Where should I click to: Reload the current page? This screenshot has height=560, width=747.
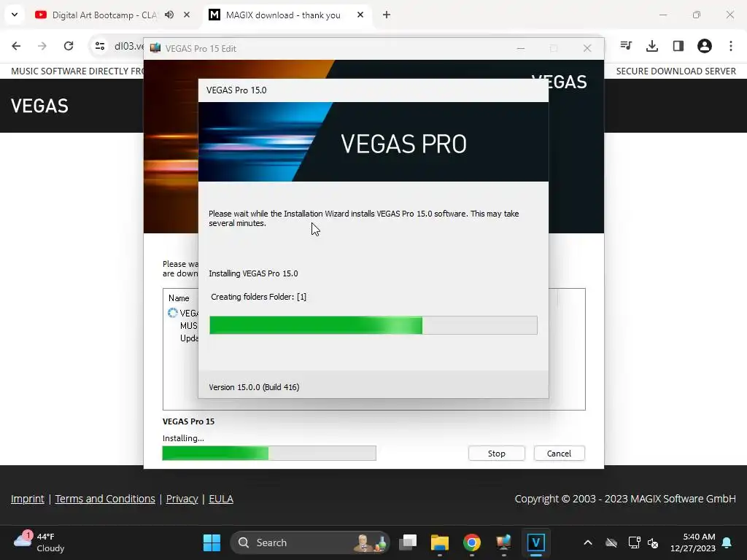pos(69,46)
